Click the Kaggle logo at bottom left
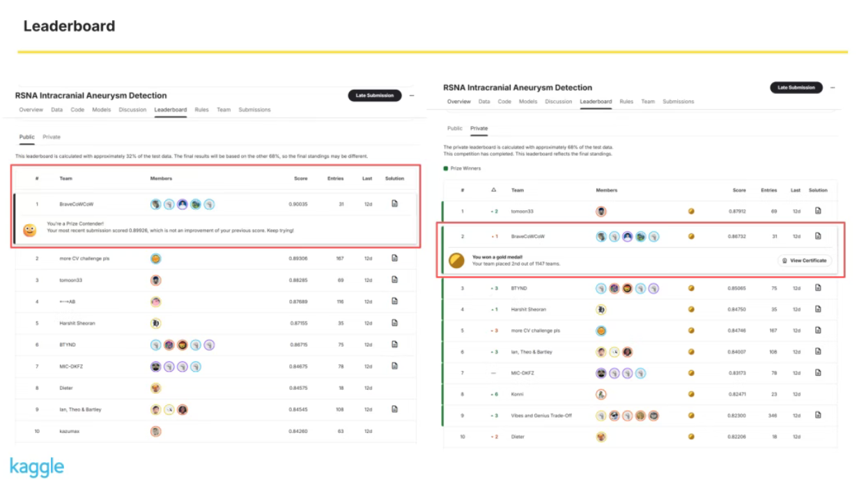Image resolution: width=868 pixels, height=483 pixels. pos(37,466)
